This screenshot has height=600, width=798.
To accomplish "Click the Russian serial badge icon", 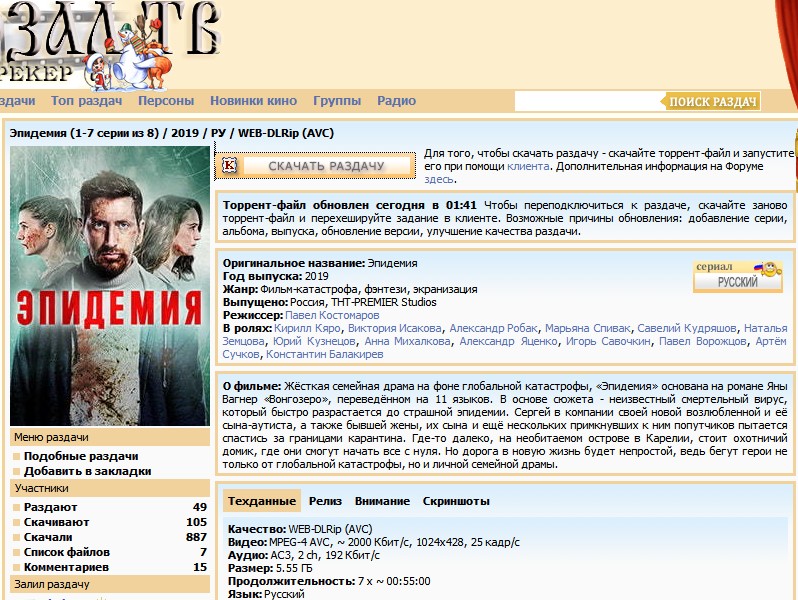I will [x=737, y=277].
